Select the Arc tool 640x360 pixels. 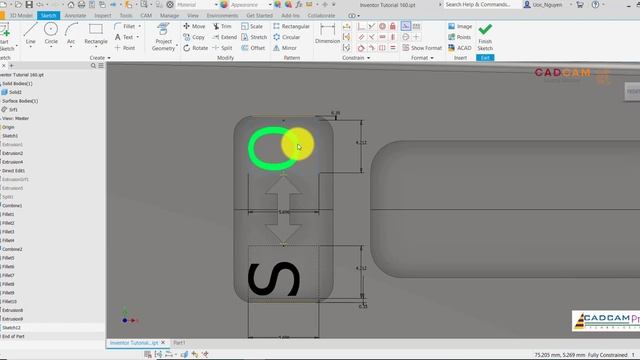click(x=71, y=33)
